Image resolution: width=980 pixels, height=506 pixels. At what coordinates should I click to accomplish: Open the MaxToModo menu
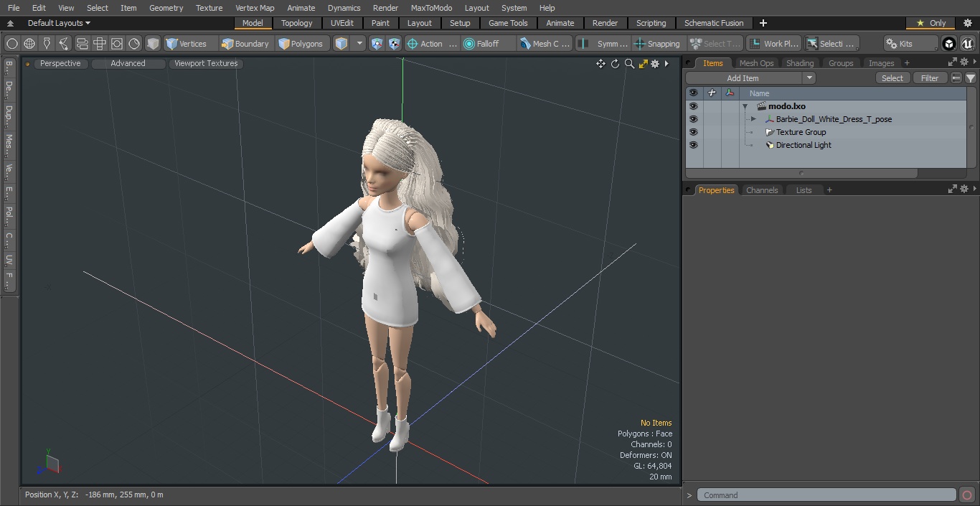pyautogui.click(x=431, y=8)
